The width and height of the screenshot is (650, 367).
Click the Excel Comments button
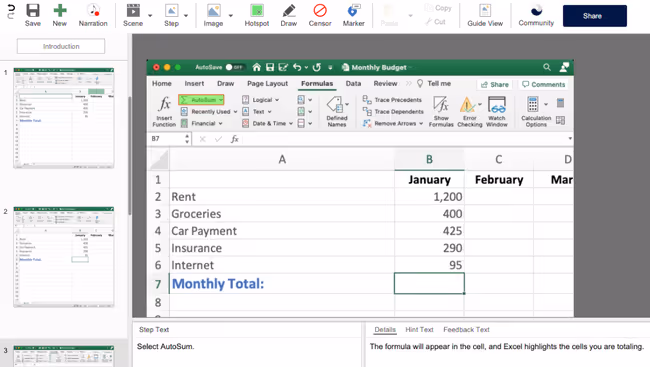click(x=543, y=84)
